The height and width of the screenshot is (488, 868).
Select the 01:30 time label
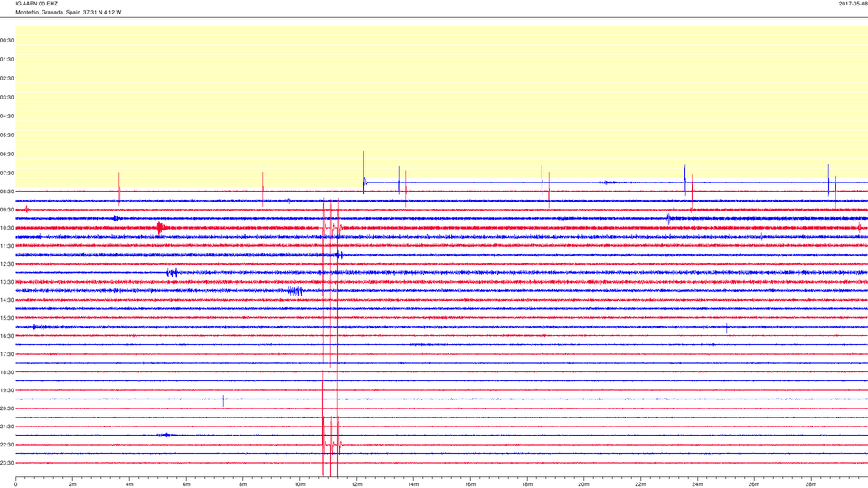(x=7, y=60)
